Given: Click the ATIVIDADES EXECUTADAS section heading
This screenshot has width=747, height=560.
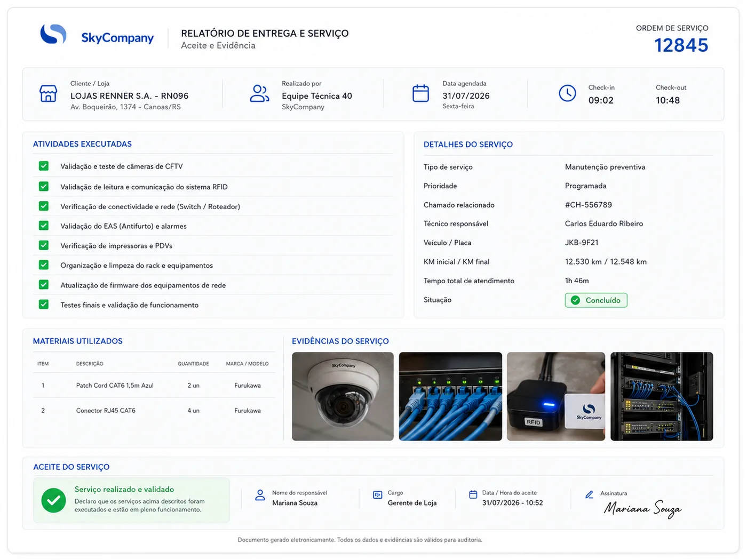Looking at the screenshot, I should (x=82, y=144).
